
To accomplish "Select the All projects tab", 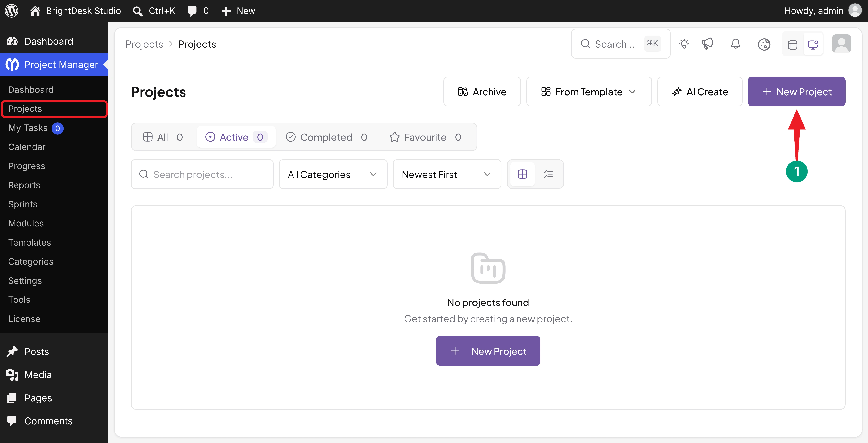I will click(163, 137).
